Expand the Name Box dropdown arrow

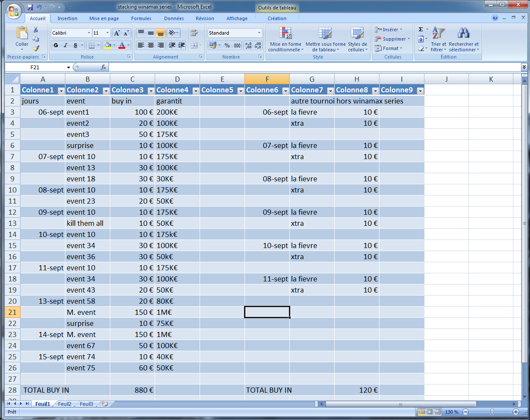[x=68, y=67]
